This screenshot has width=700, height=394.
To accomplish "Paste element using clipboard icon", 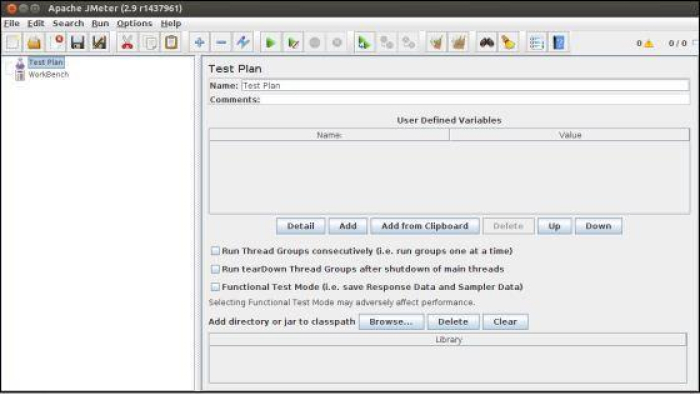I will pos(171,42).
